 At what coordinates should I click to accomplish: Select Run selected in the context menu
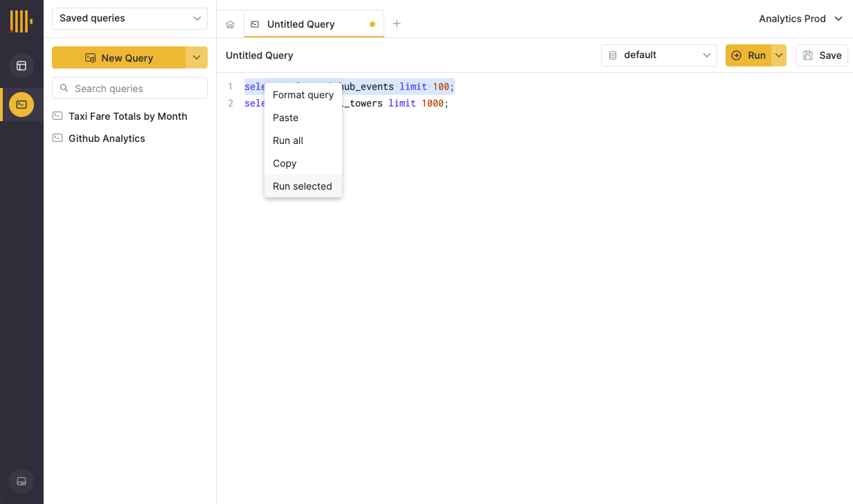(x=303, y=186)
